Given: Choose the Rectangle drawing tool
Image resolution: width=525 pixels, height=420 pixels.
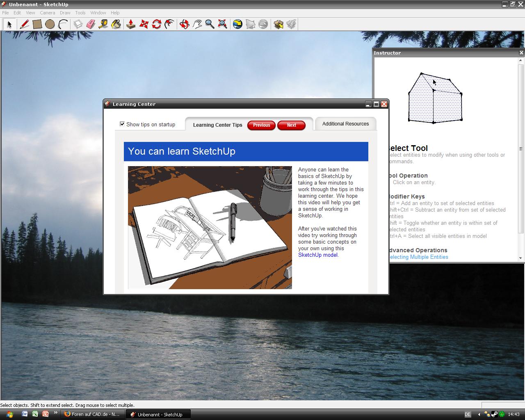Looking at the screenshot, I should click(x=37, y=25).
